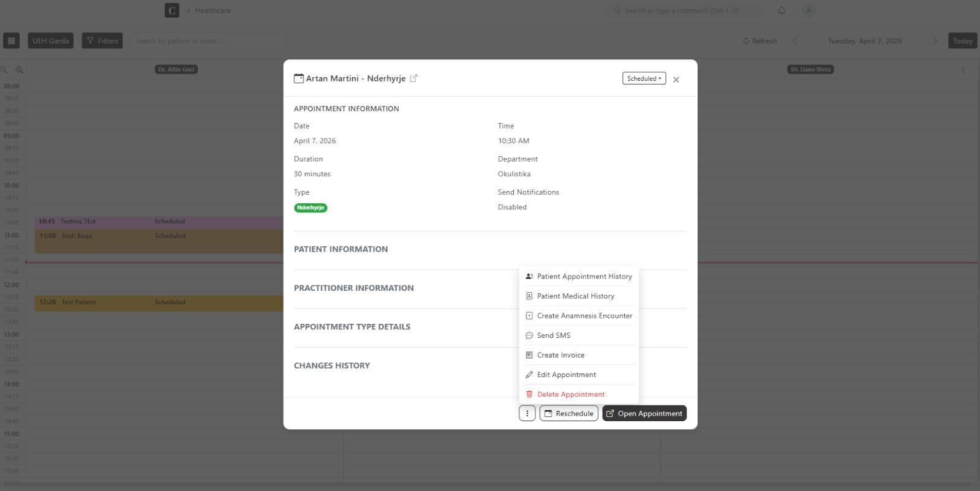Click the three-dot more actions button
This screenshot has height=491, width=980.
click(527, 413)
